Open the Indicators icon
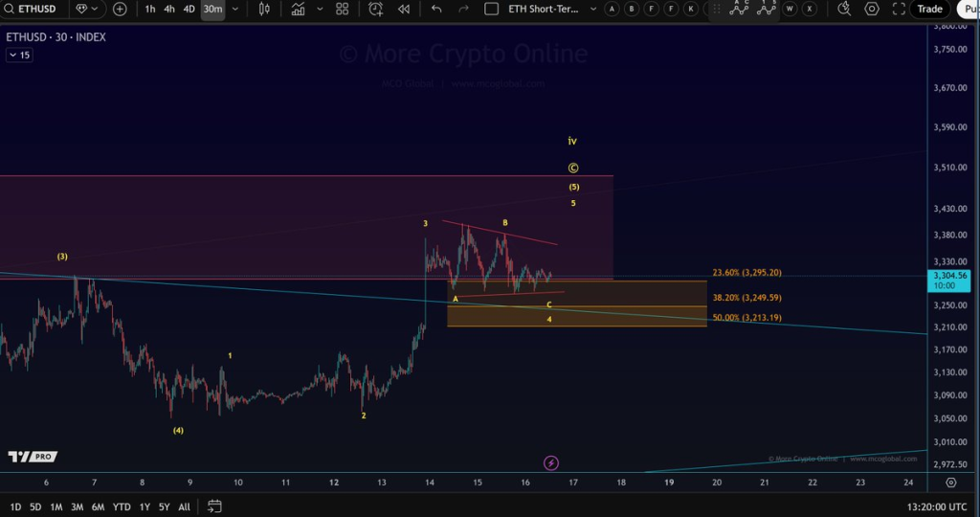 click(x=299, y=9)
